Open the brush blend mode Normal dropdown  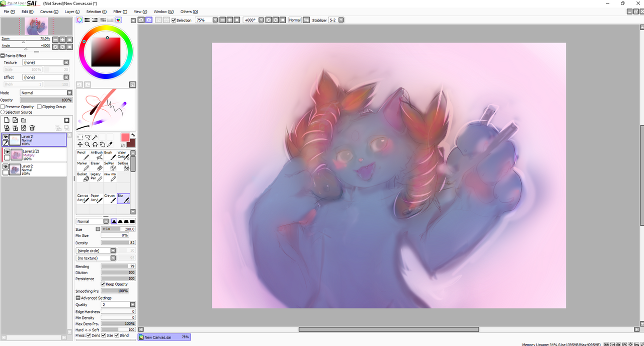(x=106, y=221)
